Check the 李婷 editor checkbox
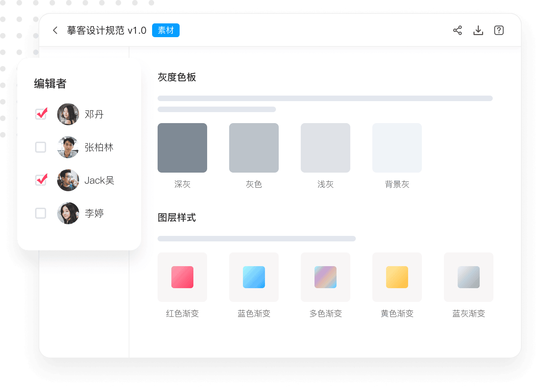554x392 pixels. [x=41, y=213]
